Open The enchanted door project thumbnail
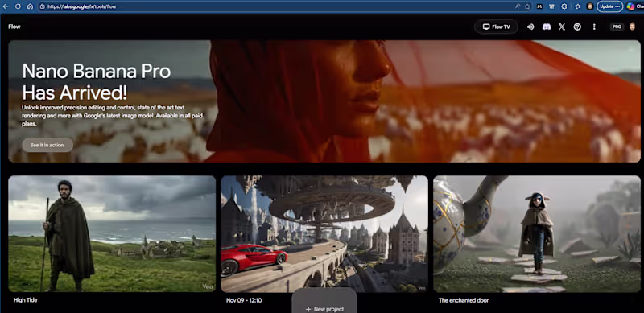Viewport: 644px width, 313px height. tap(537, 233)
